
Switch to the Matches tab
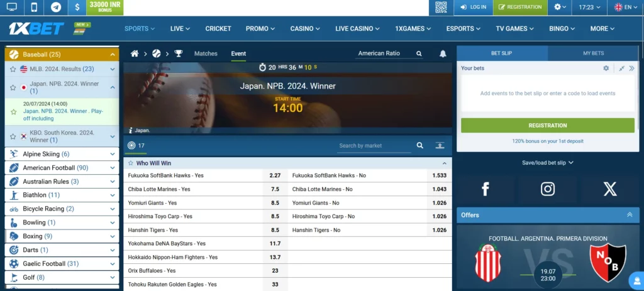pyautogui.click(x=206, y=53)
